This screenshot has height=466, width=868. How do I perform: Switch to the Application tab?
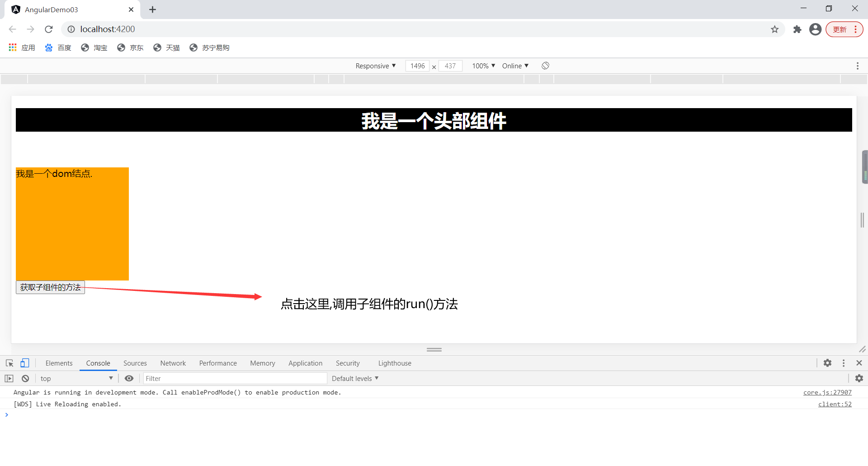point(306,363)
